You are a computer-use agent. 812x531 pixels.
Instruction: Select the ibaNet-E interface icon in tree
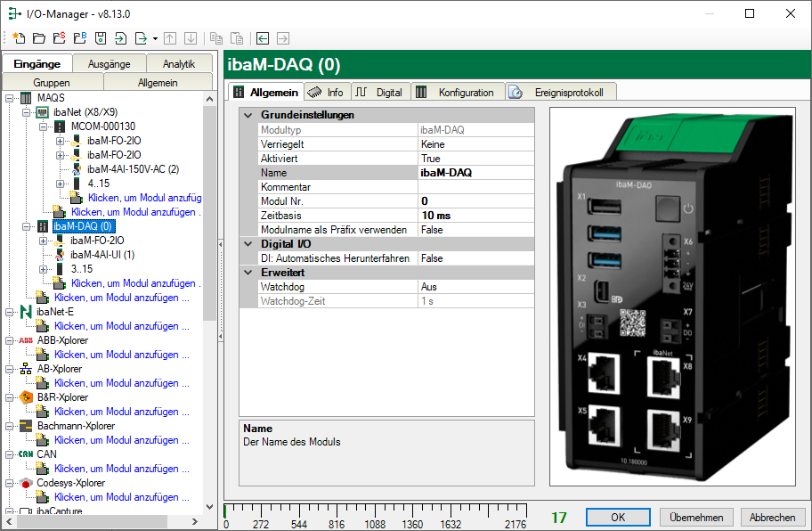(x=25, y=312)
